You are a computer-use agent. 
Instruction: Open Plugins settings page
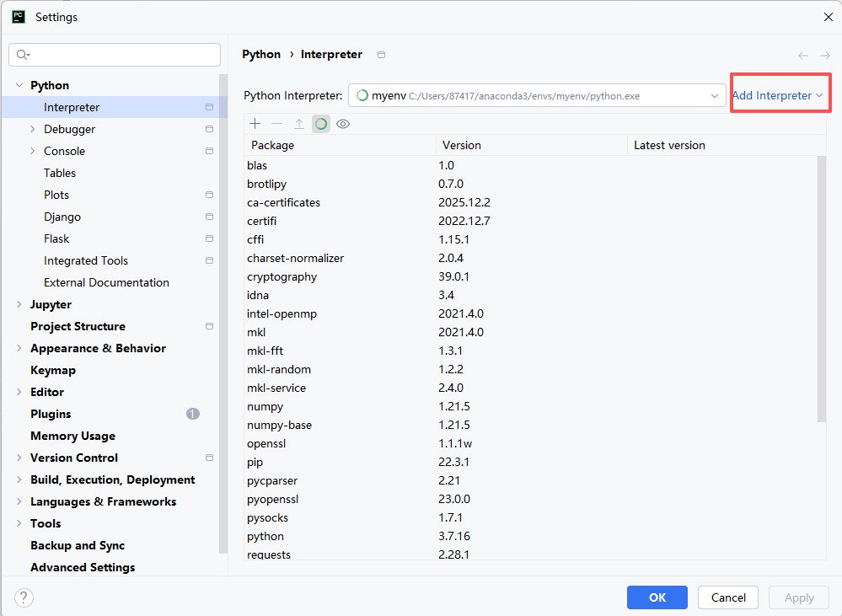tap(51, 414)
